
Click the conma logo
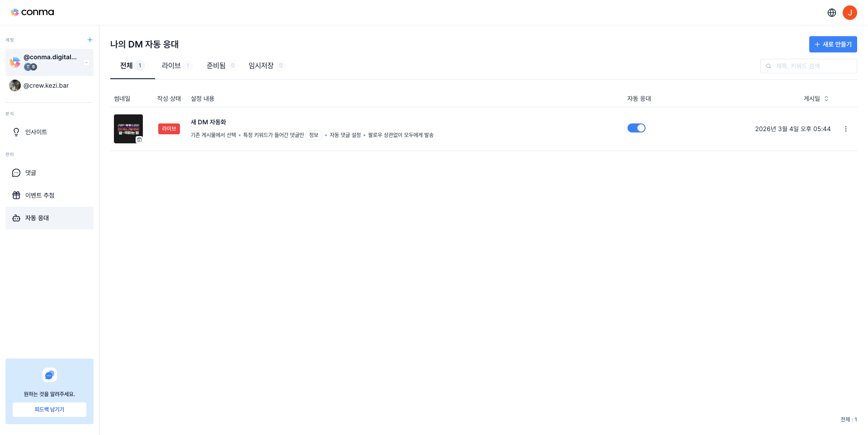tap(33, 12)
